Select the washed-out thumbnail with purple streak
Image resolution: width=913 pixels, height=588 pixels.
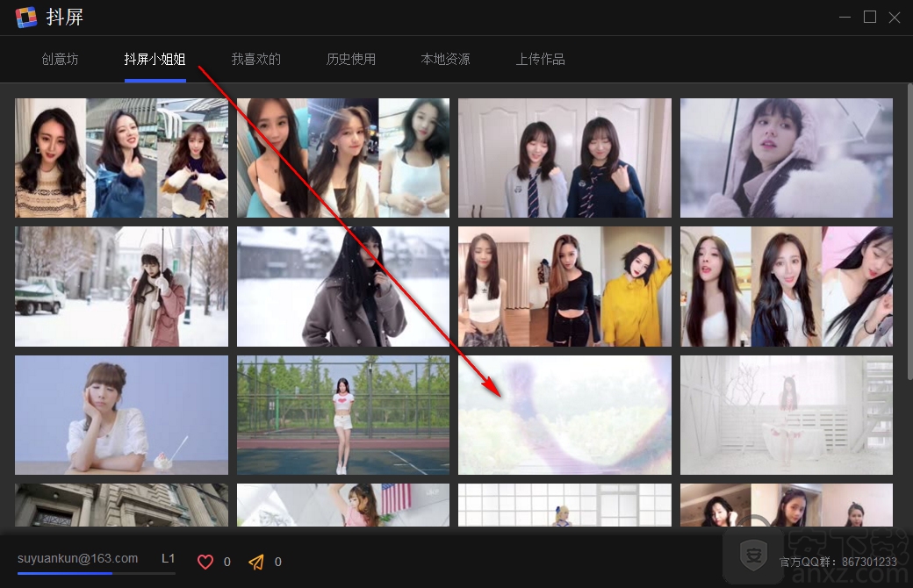564,415
